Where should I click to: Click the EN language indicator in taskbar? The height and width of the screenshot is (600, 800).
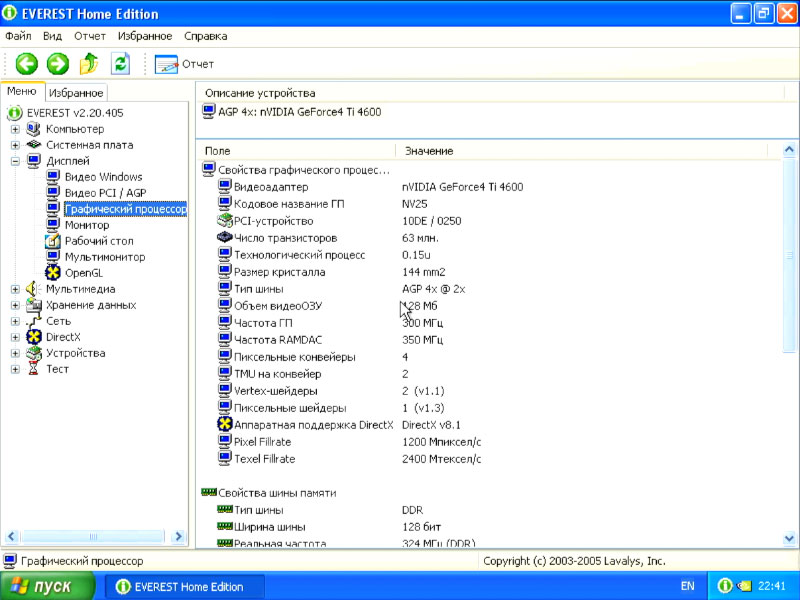[687, 586]
